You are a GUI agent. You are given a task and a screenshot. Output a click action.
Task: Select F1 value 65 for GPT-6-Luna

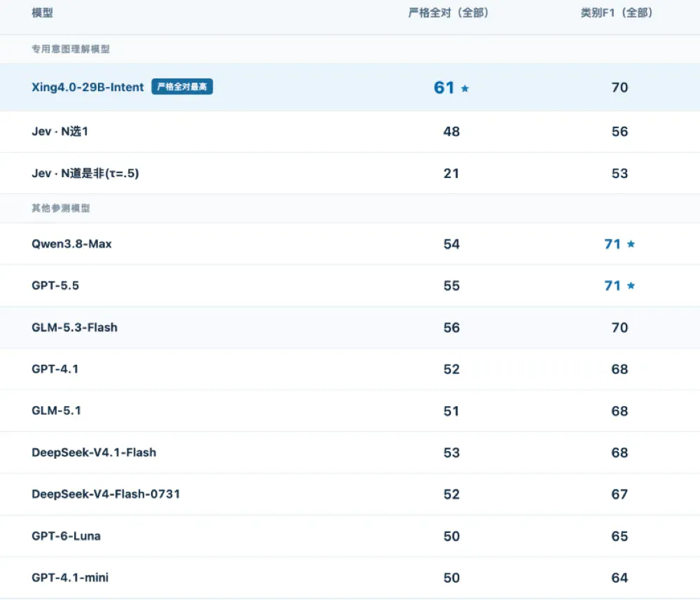(619, 537)
